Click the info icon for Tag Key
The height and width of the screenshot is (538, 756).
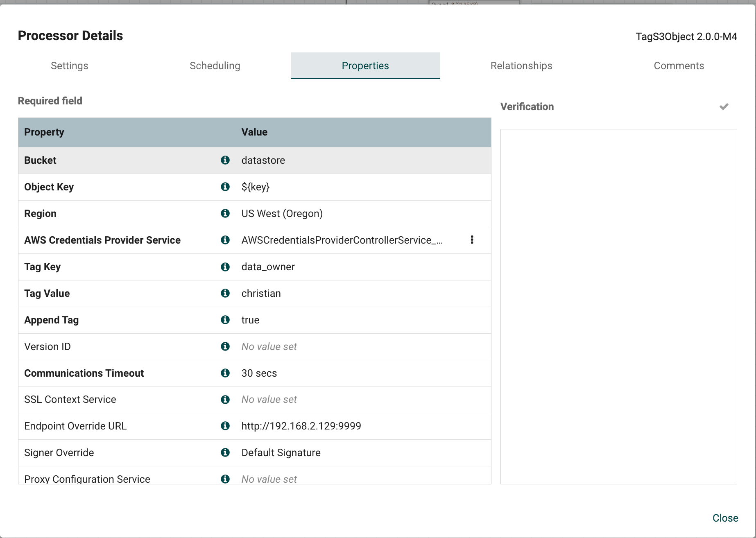click(x=225, y=267)
